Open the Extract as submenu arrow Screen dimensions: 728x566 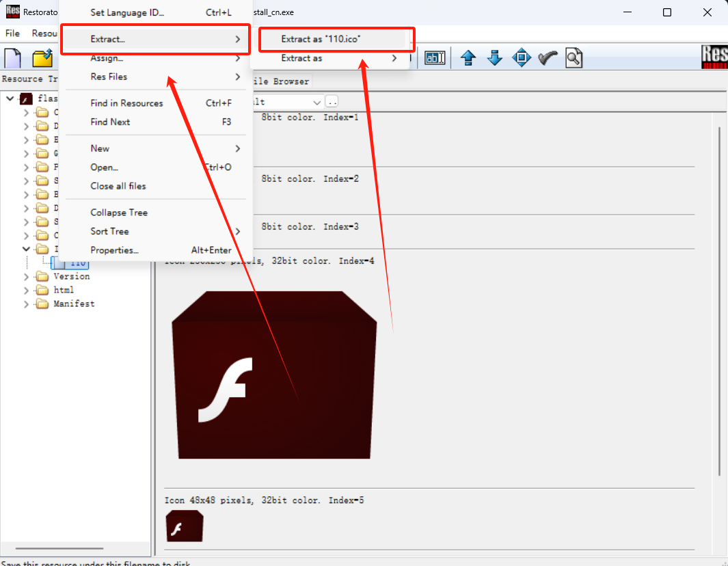pos(394,58)
